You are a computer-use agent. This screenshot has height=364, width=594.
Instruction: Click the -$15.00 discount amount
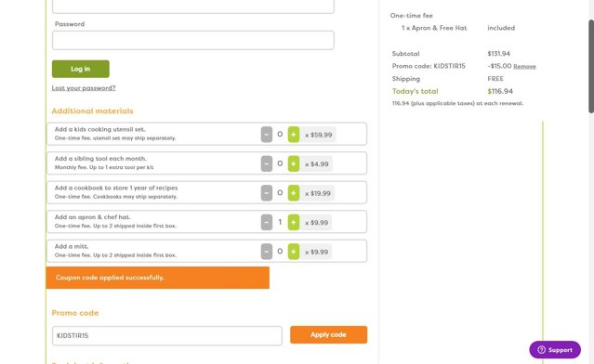(499, 66)
